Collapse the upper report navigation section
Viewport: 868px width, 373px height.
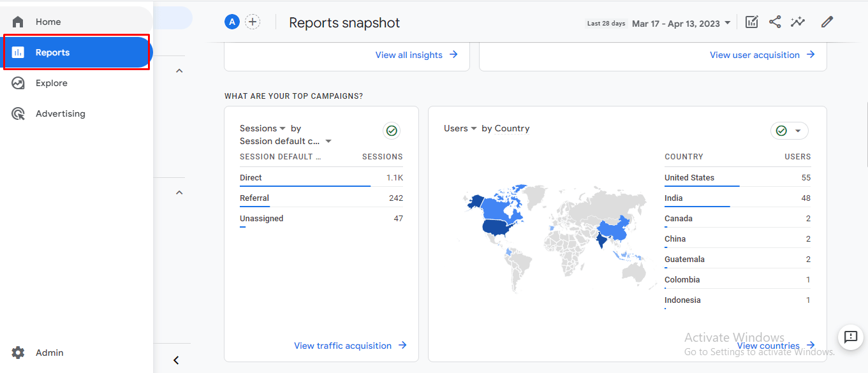[x=179, y=71]
